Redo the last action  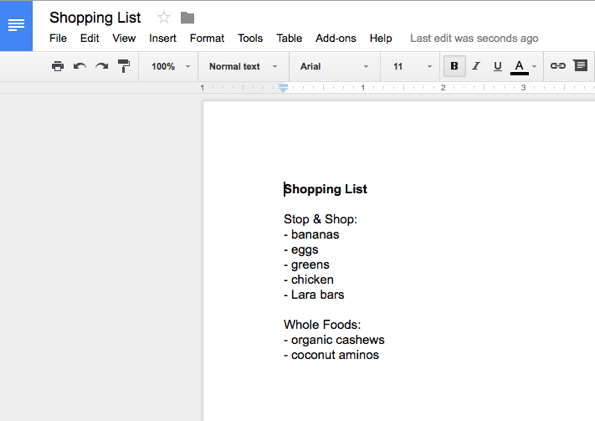pyautogui.click(x=102, y=66)
